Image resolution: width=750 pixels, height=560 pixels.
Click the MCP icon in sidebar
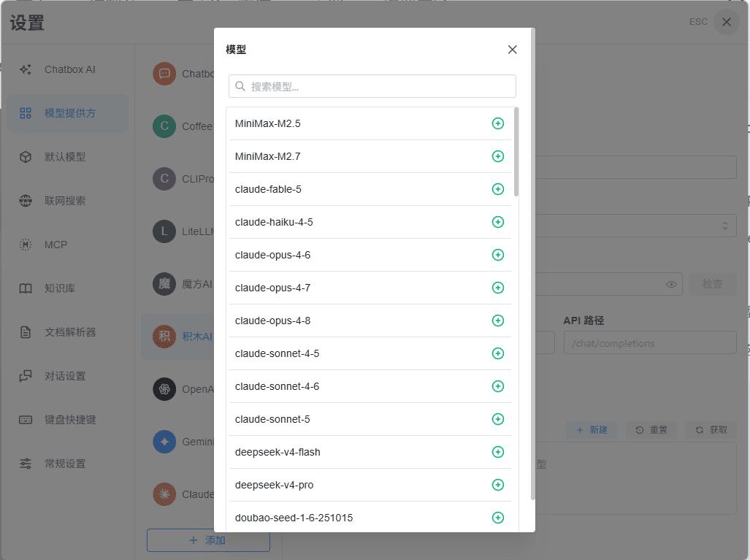click(x=26, y=245)
